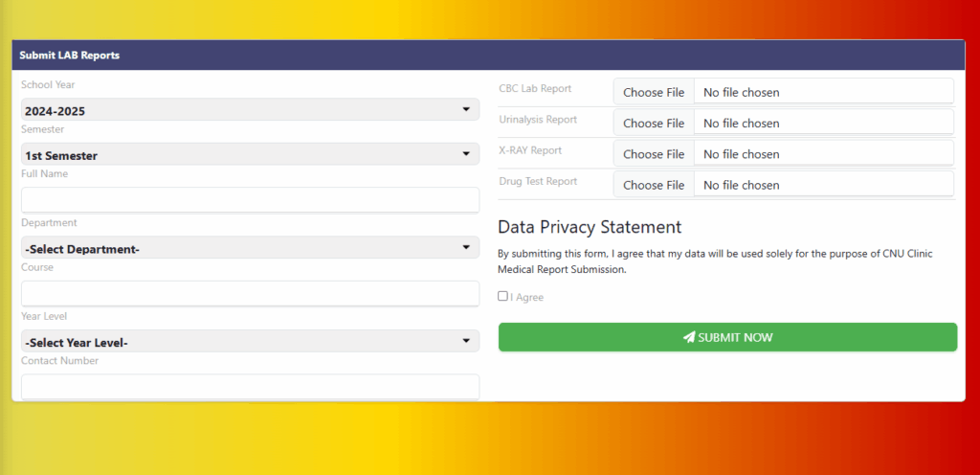Tick the I Agree checkbox
This screenshot has width=980, height=475.
click(x=503, y=297)
